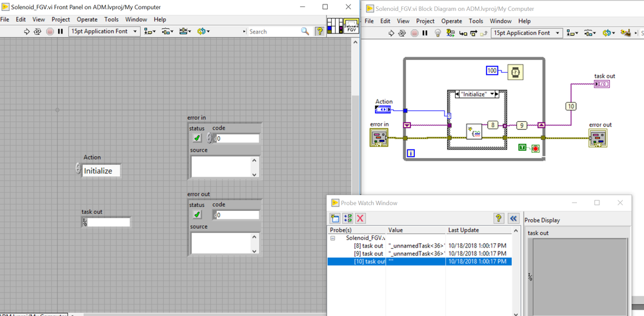The image size is (644, 316).
Task: Toggle the error in status indicator
Action: pyautogui.click(x=197, y=139)
